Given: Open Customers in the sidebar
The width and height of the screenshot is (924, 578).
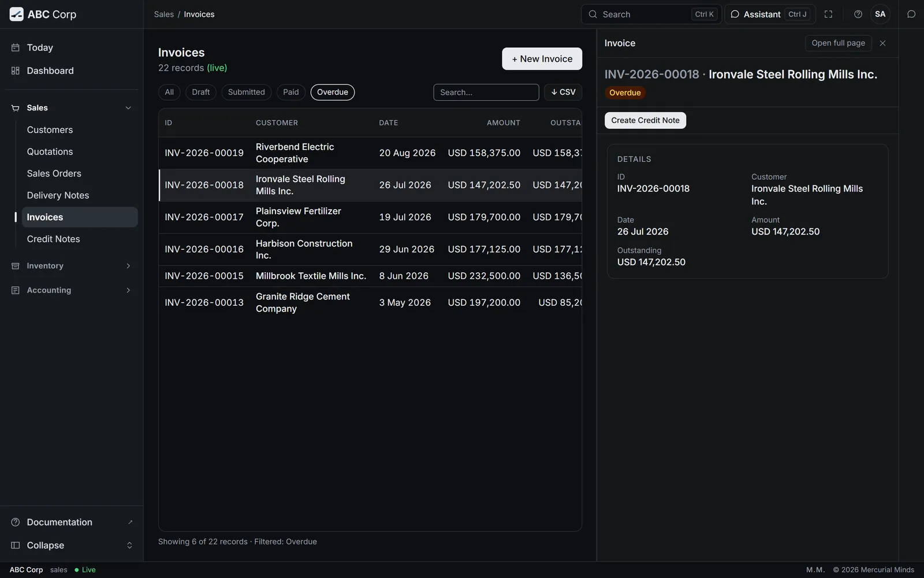Looking at the screenshot, I should pos(80,130).
